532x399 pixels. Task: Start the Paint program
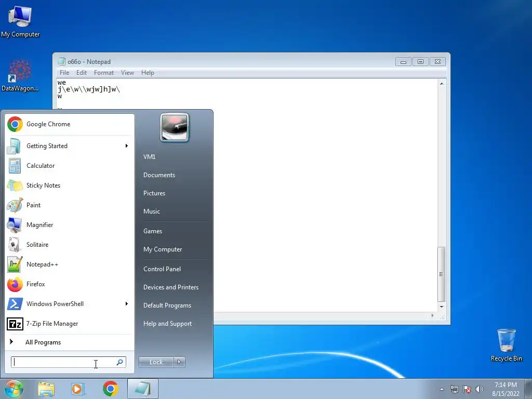[x=70, y=205]
